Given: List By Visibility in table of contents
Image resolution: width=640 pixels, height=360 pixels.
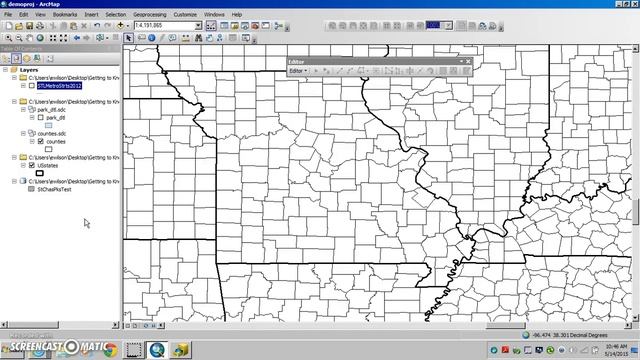Looking at the screenshot, I should 27,59.
